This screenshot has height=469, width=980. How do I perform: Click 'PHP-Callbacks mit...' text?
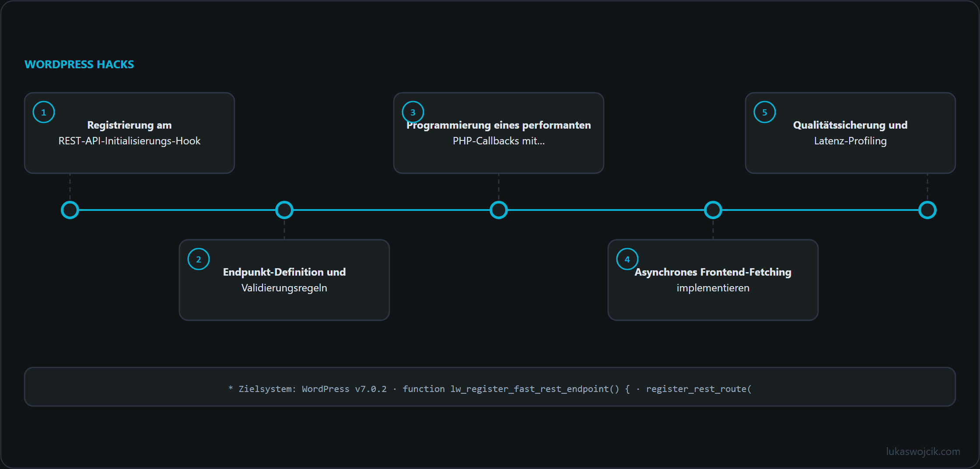pos(499,141)
